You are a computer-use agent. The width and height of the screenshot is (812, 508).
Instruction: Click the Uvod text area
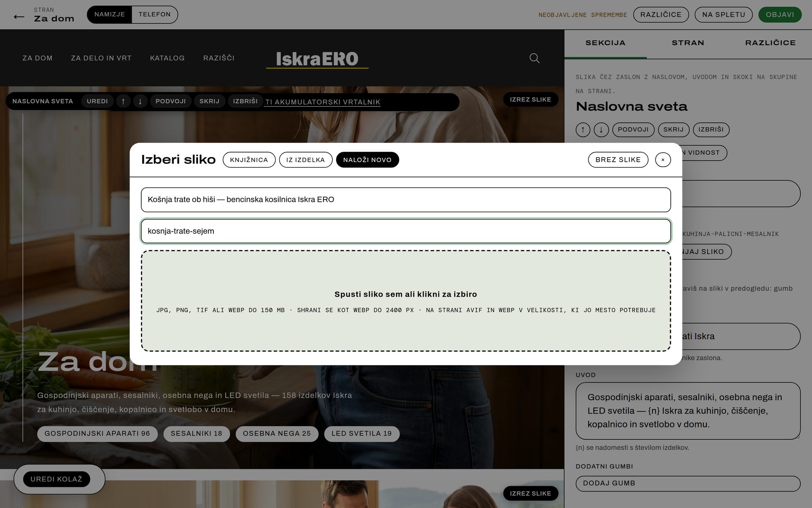click(688, 411)
